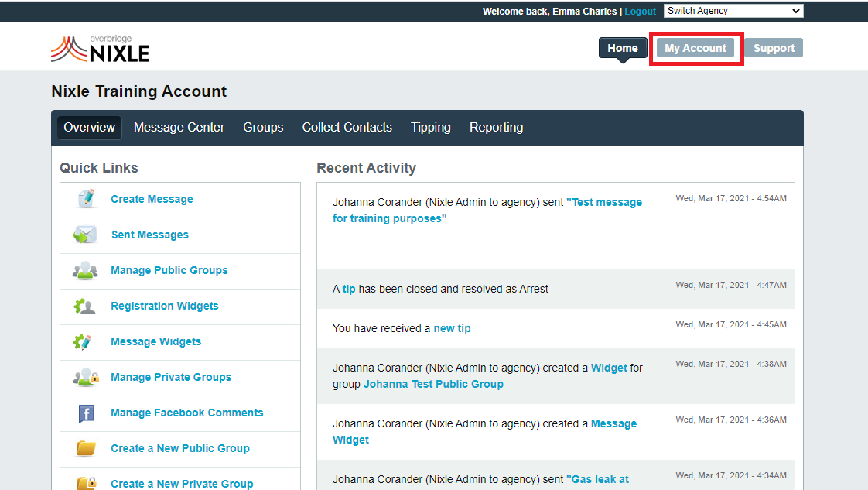Log out using the Logout link
Screen dimensions: 868x490
click(640, 12)
